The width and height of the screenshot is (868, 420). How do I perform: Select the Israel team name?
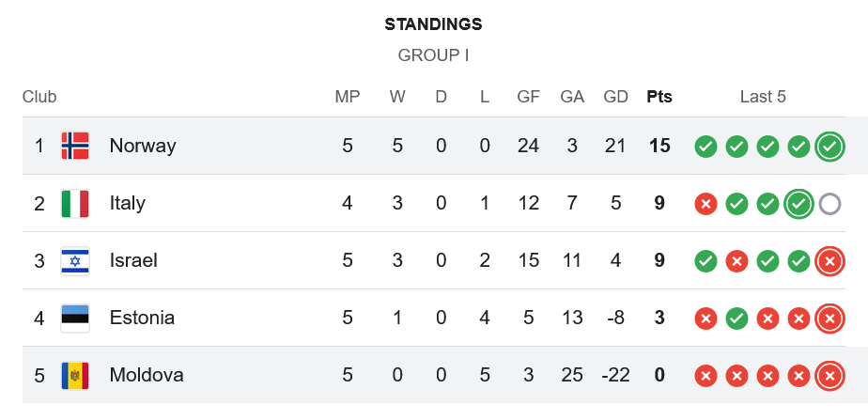(133, 260)
